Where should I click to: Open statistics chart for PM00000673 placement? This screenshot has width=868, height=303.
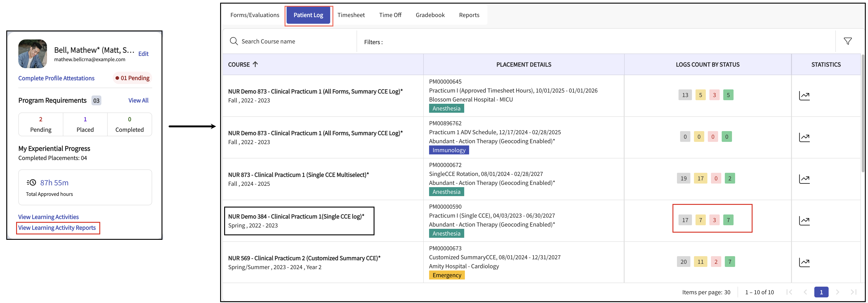tap(804, 262)
